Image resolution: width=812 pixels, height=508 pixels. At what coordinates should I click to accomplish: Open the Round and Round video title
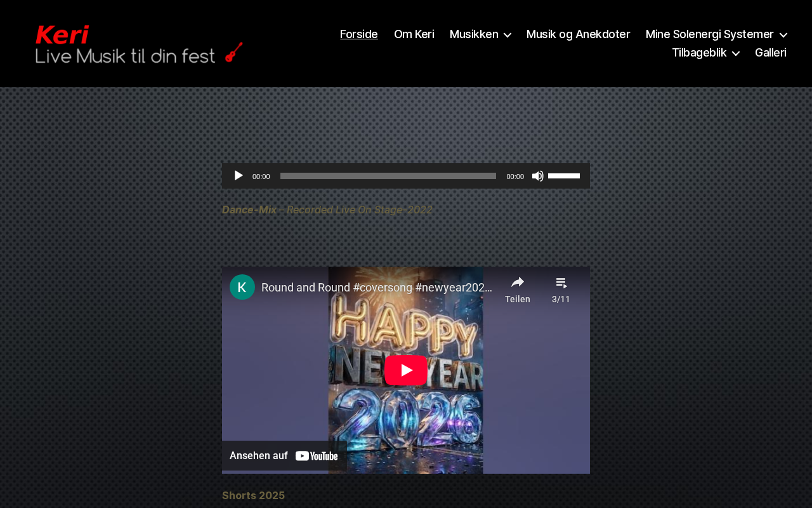coord(376,288)
